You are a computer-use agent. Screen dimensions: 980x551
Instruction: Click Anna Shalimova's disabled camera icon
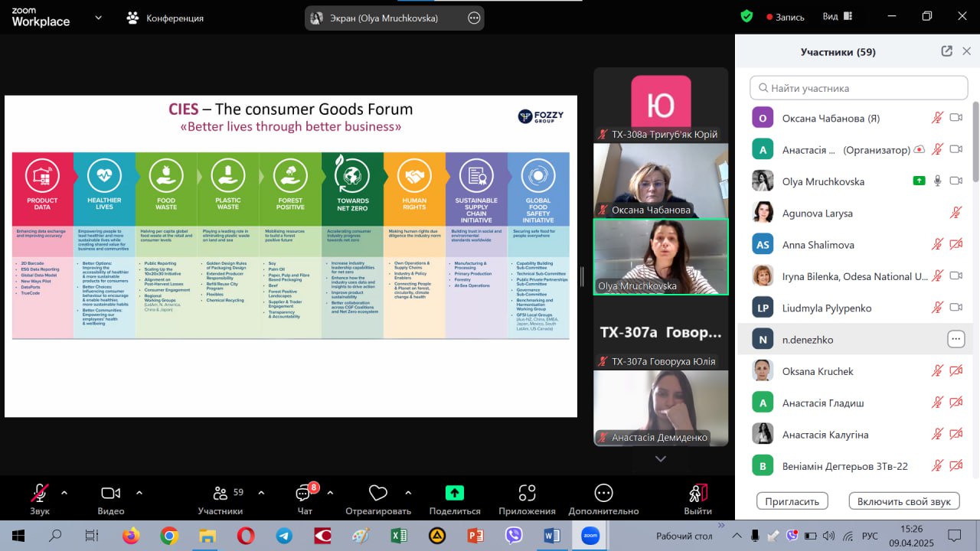tap(955, 244)
